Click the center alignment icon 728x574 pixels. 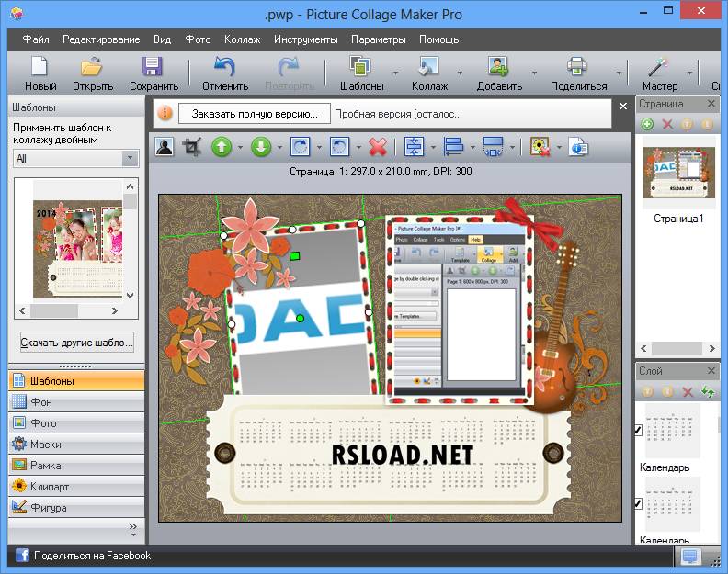click(x=414, y=147)
